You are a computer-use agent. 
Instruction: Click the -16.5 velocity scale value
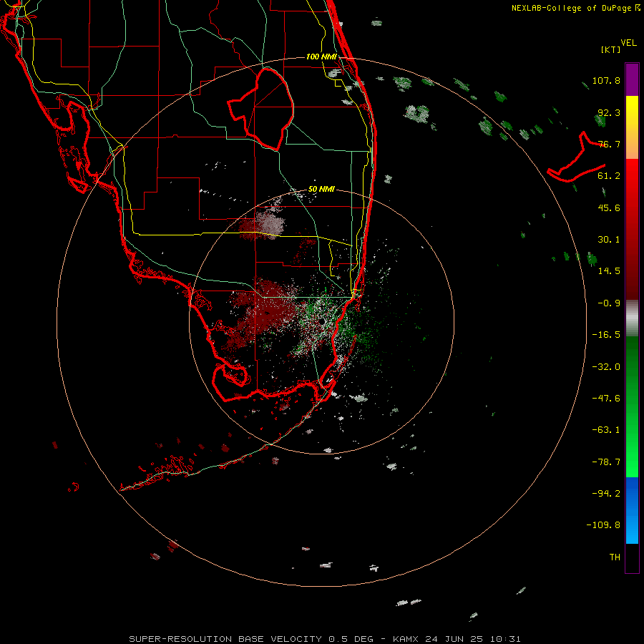point(606,335)
